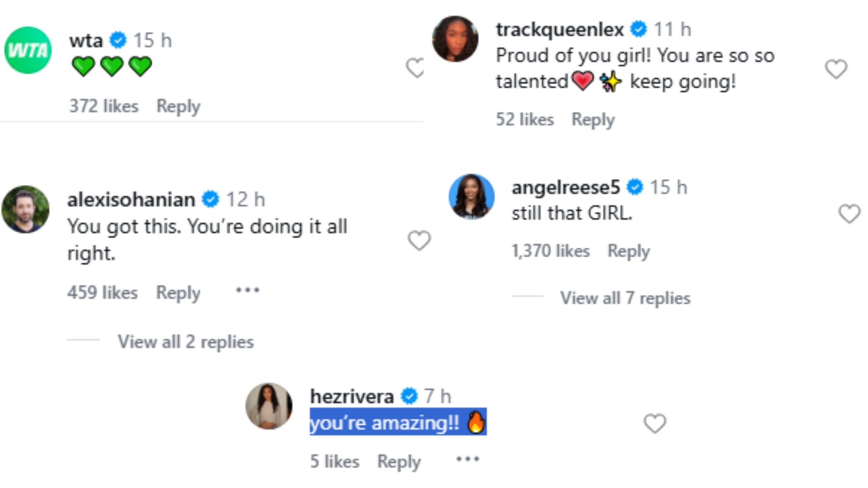
Task: Visit the trackqueenlex username link
Action: pyautogui.click(x=560, y=29)
